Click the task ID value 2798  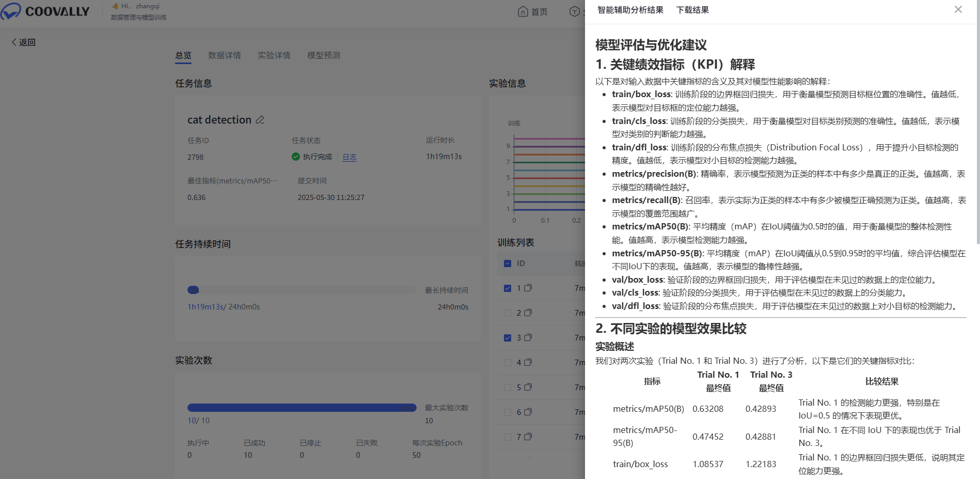pos(195,157)
